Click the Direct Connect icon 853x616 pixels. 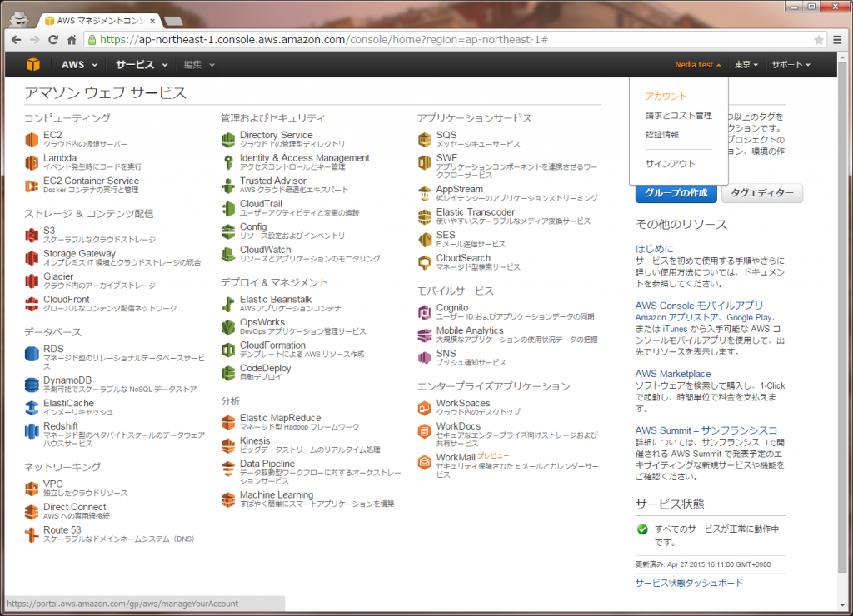[32, 512]
